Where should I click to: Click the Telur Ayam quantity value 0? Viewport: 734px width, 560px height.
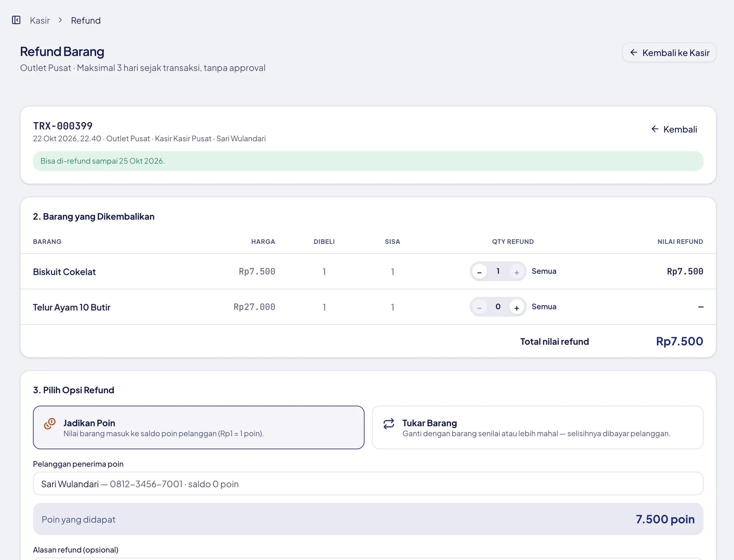click(x=498, y=307)
